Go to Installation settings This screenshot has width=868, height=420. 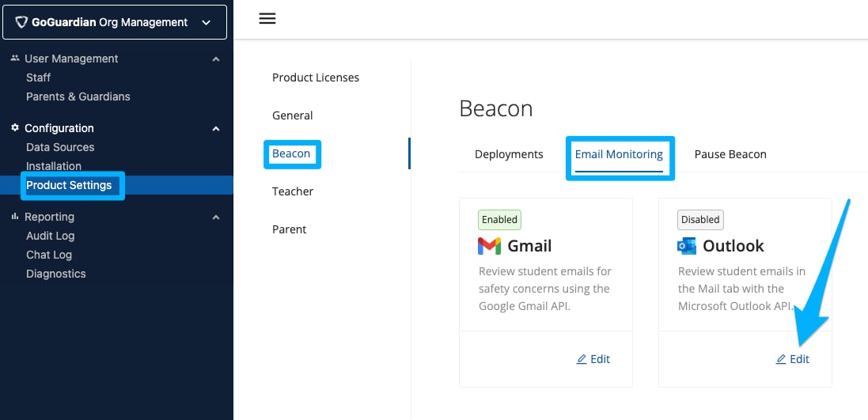54,166
